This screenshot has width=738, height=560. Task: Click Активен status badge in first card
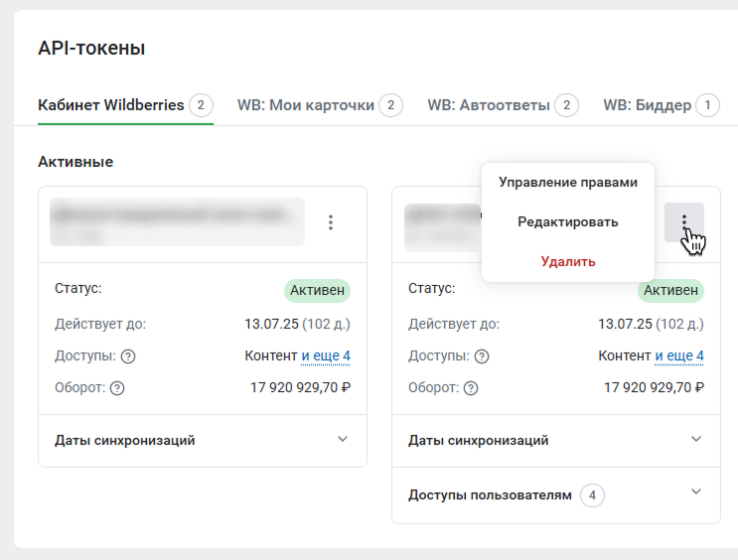(x=317, y=290)
